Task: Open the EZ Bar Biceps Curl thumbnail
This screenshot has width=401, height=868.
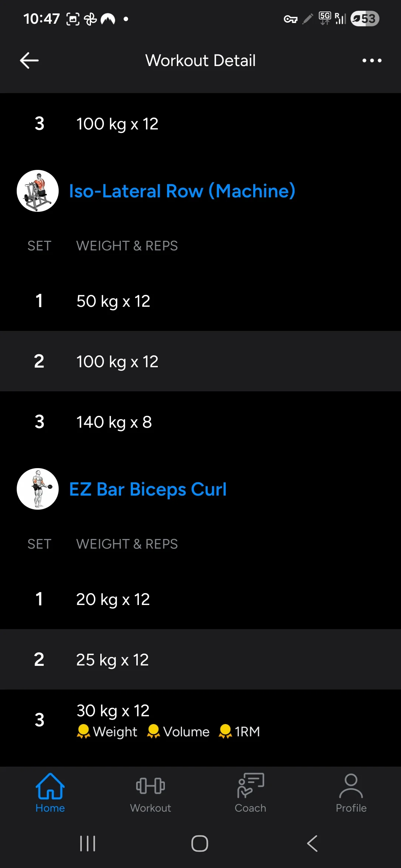Action: [x=38, y=489]
